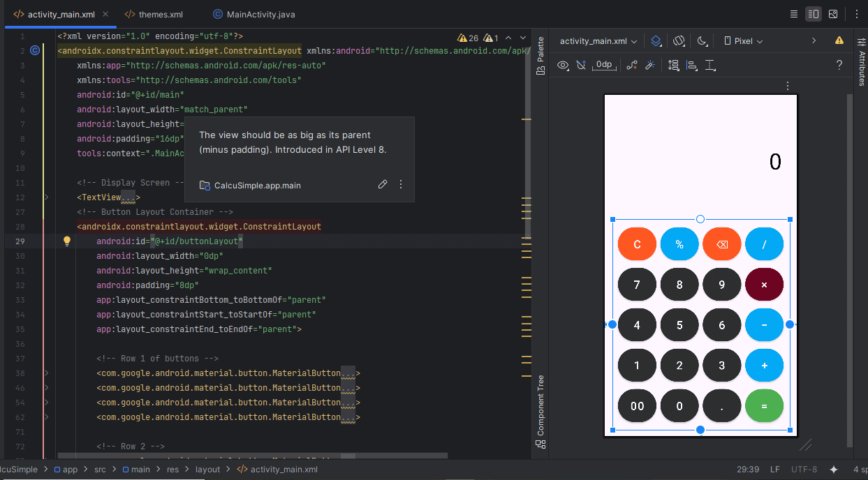Switch layout editor to Design view mode
Screen dimensions: 868x480
pyautogui.click(x=832, y=14)
